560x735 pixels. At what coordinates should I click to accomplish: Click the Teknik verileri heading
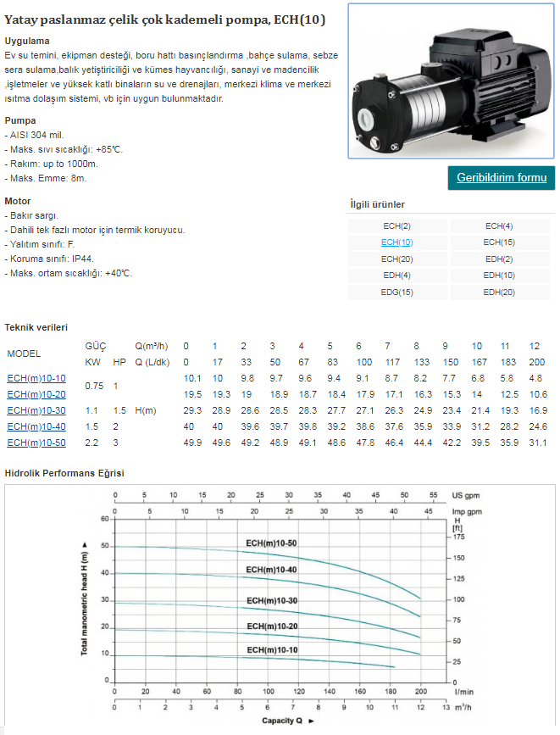pos(36,328)
